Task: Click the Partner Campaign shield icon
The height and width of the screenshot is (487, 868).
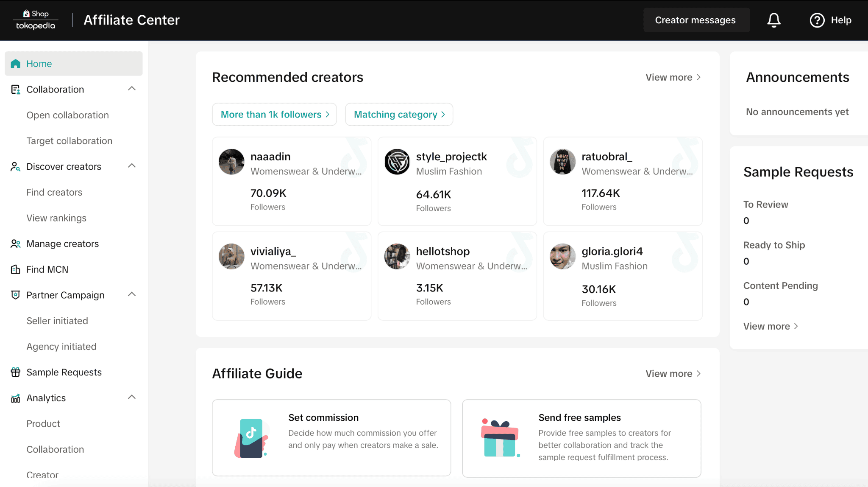Action: [16, 295]
